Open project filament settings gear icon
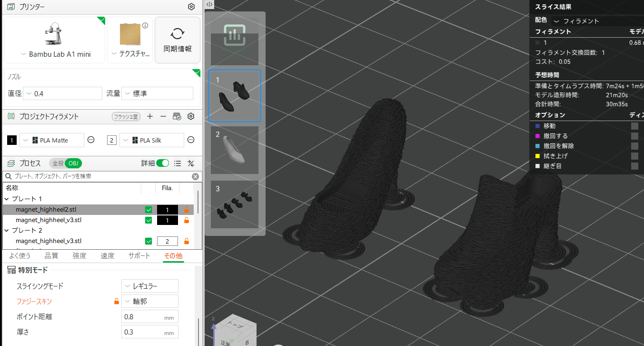The height and width of the screenshot is (346, 644). point(191,116)
